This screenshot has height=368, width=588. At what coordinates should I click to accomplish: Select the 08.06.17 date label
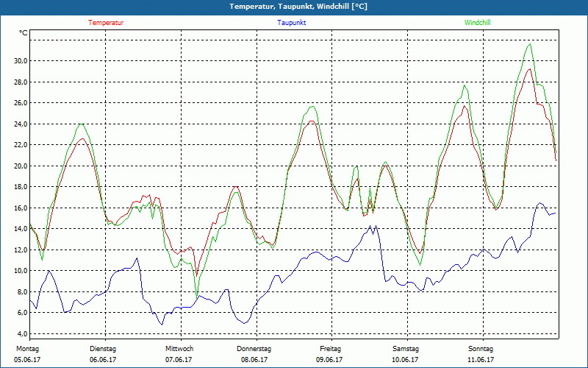point(254,360)
